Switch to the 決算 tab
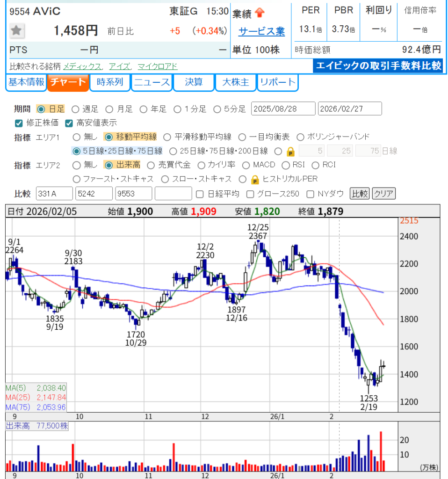The width and height of the screenshot is (448, 479). 194,82
